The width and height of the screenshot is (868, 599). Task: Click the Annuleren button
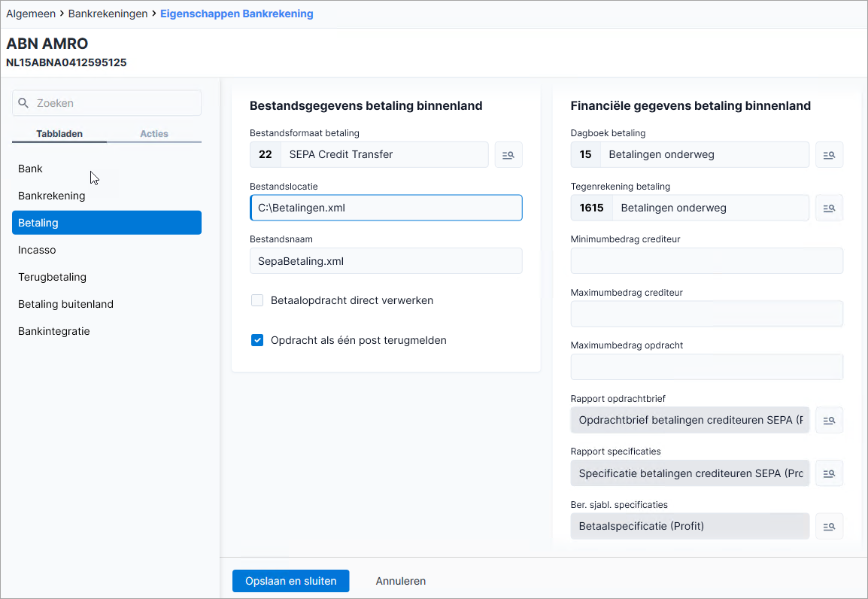point(401,581)
